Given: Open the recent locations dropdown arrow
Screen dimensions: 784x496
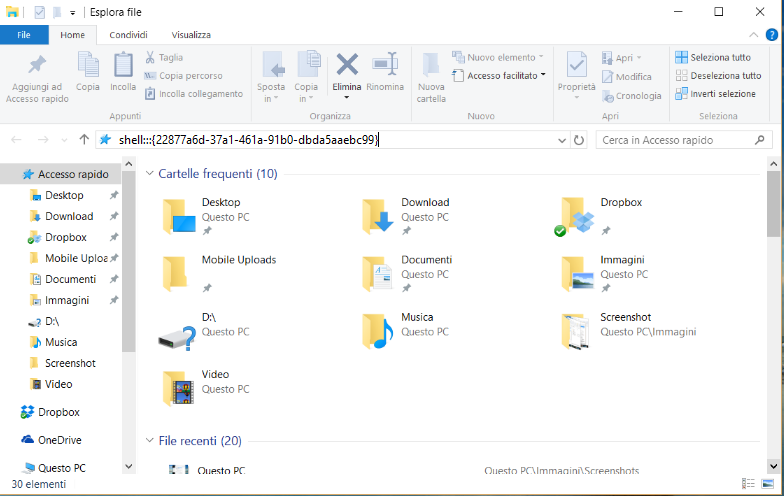Looking at the screenshot, I should [x=64, y=140].
